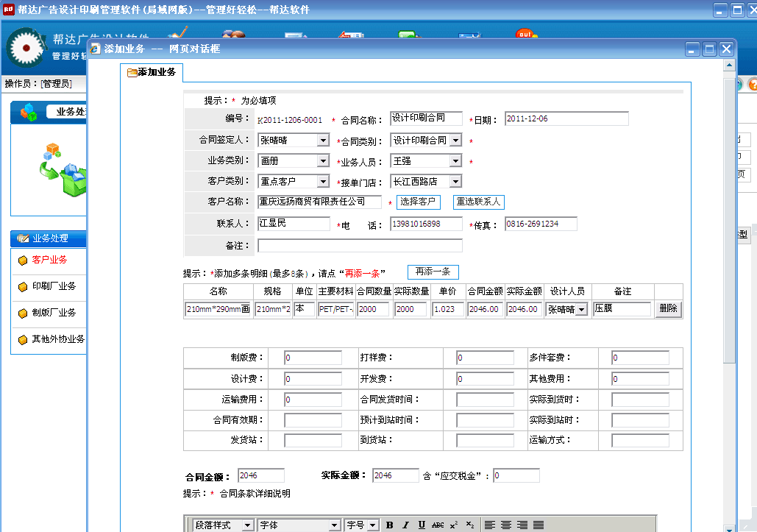Click the yellow bullet icon beside 其他外协业务
This screenshot has width=757, height=532.
23,340
